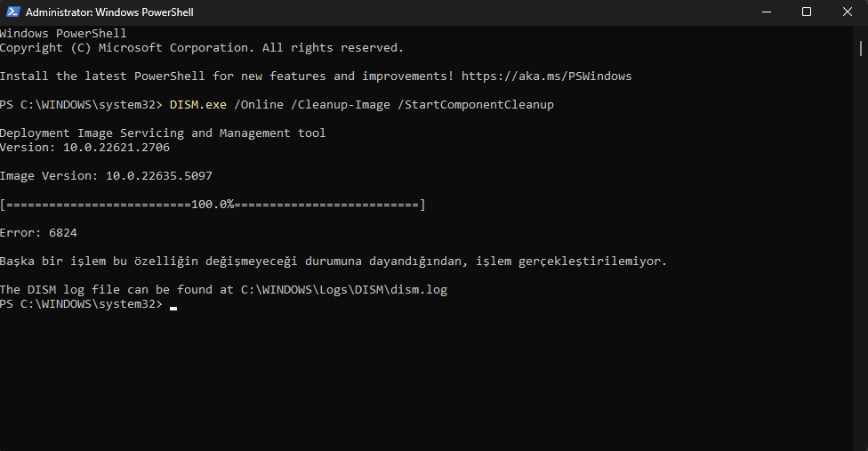Image resolution: width=868 pixels, height=451 pixels.
Task: Click the window title text 'Administrator: Windows PowerShell'
Action: point(109,12)
